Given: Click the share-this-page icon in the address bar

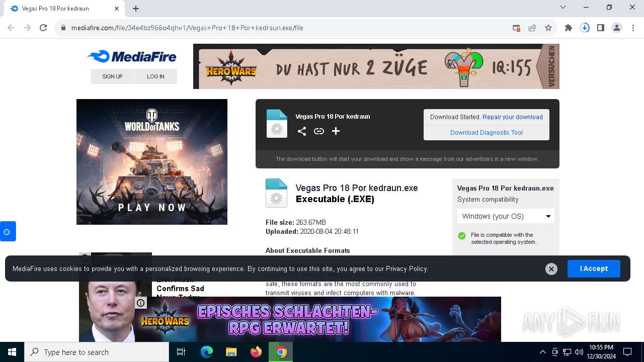Looking at the screenshot, I should [x=532, y=28].
